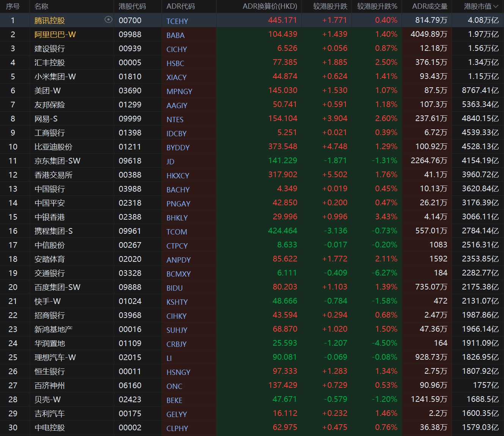Click the market cap 1579.03亿
Image resolution: width=504 pixels, height=436 pixels.
tap(480, 427)
